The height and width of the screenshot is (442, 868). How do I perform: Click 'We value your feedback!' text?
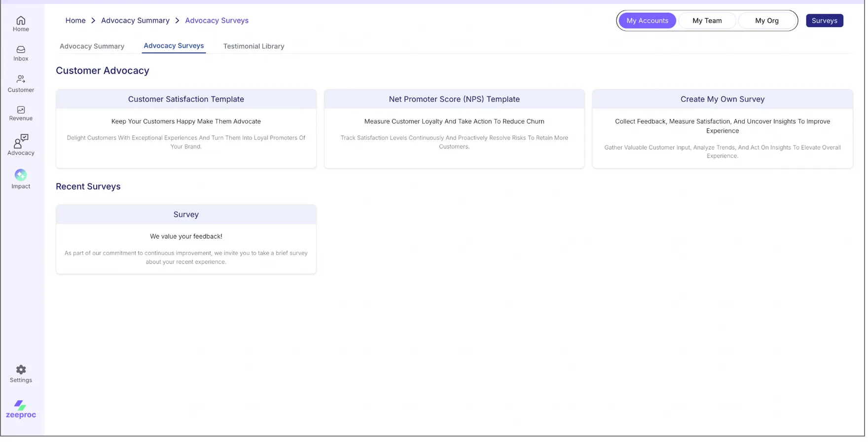(x=186, y=236)
